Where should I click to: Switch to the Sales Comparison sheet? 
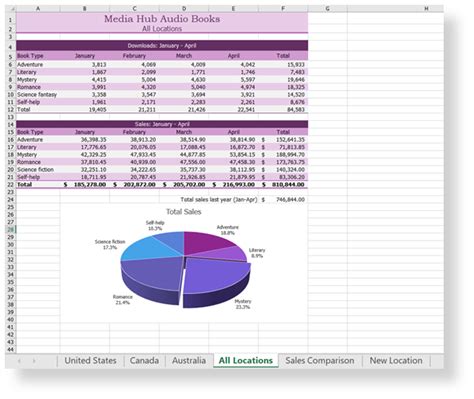pos(320,360)
